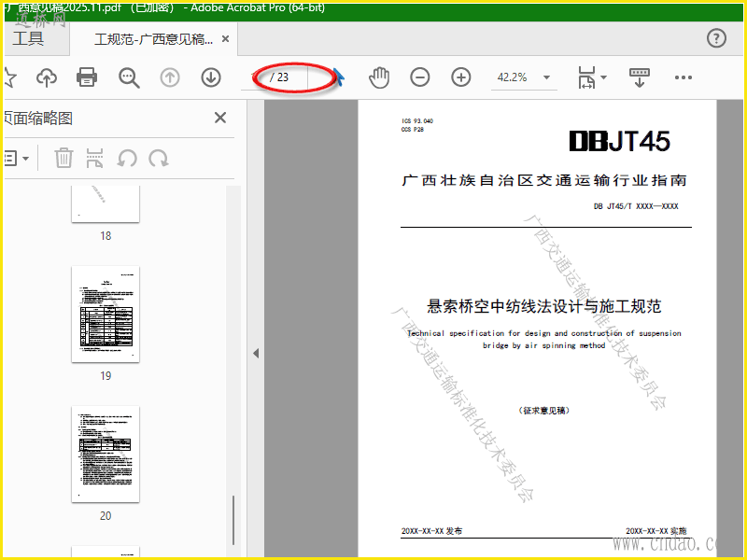Click the document title 悬索桥空中纺线法设计与施工规范
The height and width of the screenshot is (560, 747).
(x=544, y=306)
